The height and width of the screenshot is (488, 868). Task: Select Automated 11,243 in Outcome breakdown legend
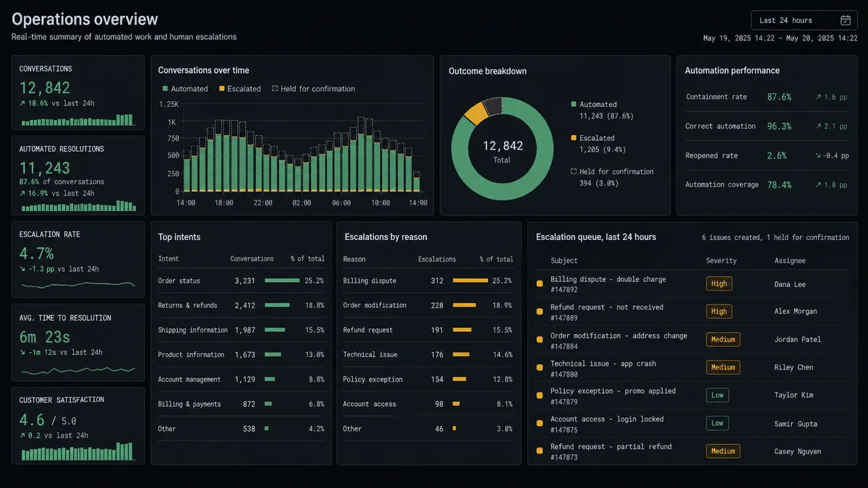tap(602, 110)
